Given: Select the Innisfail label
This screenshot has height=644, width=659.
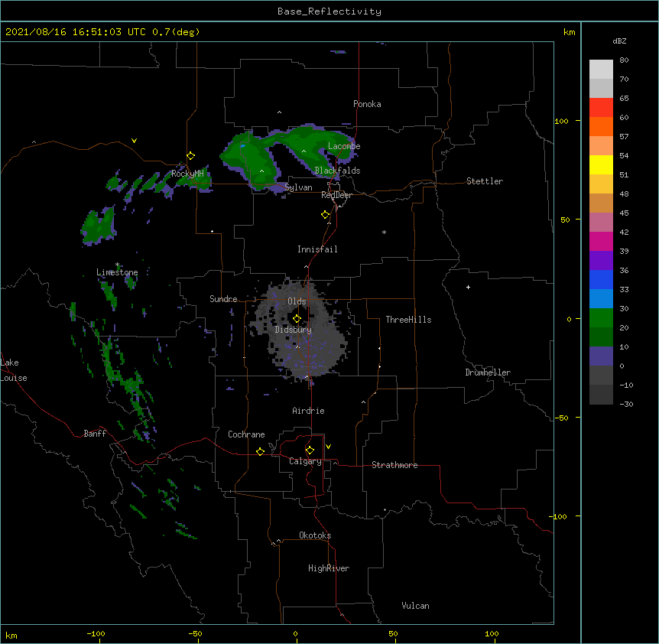Looking at the screenshot, I should (317, 249).
